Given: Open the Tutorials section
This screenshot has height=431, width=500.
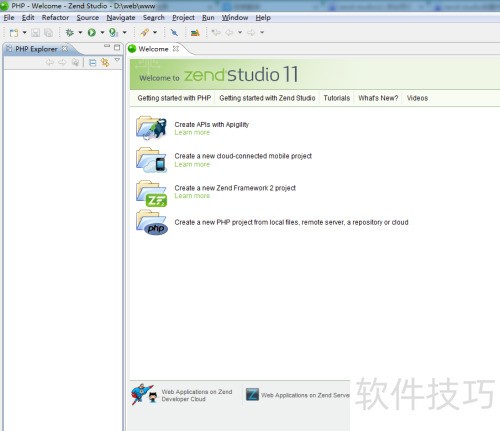Looking at the screenshot, I should 337,98.
